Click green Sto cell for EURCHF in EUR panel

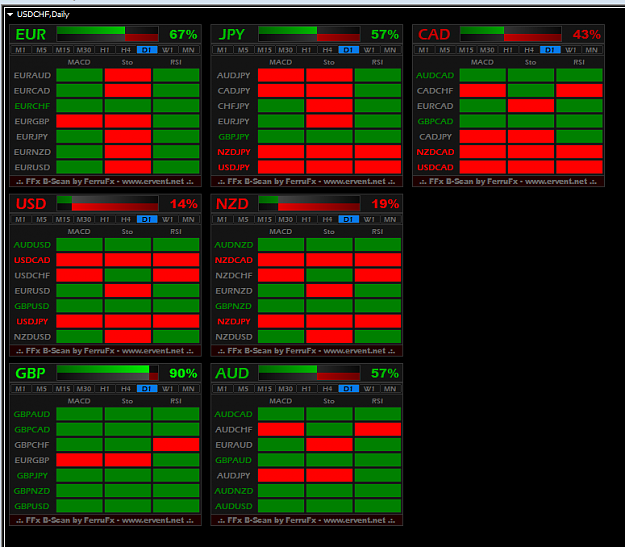coord(128,106)
